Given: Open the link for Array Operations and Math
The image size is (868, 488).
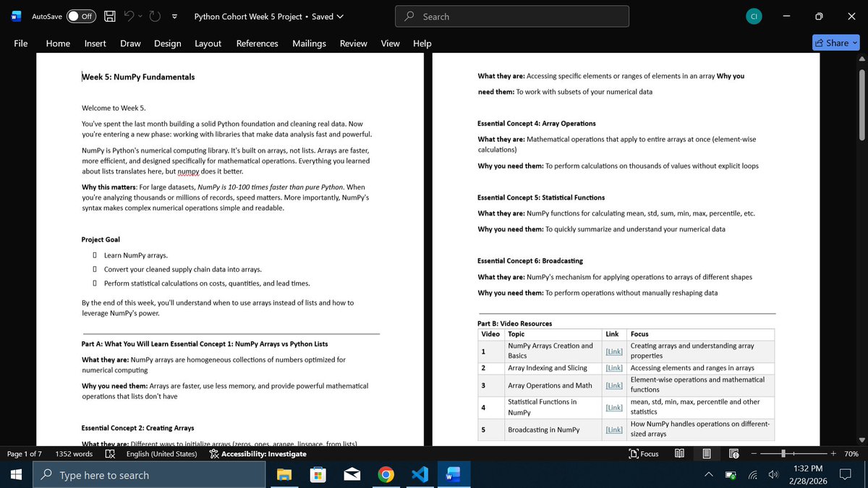Looking at the screenshot, I should click(x=613, y=385).
